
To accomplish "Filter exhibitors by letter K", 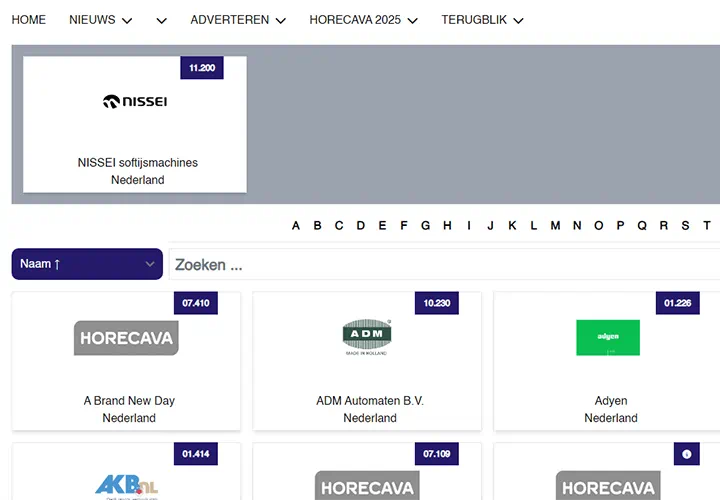I will (x=512, y=225).
